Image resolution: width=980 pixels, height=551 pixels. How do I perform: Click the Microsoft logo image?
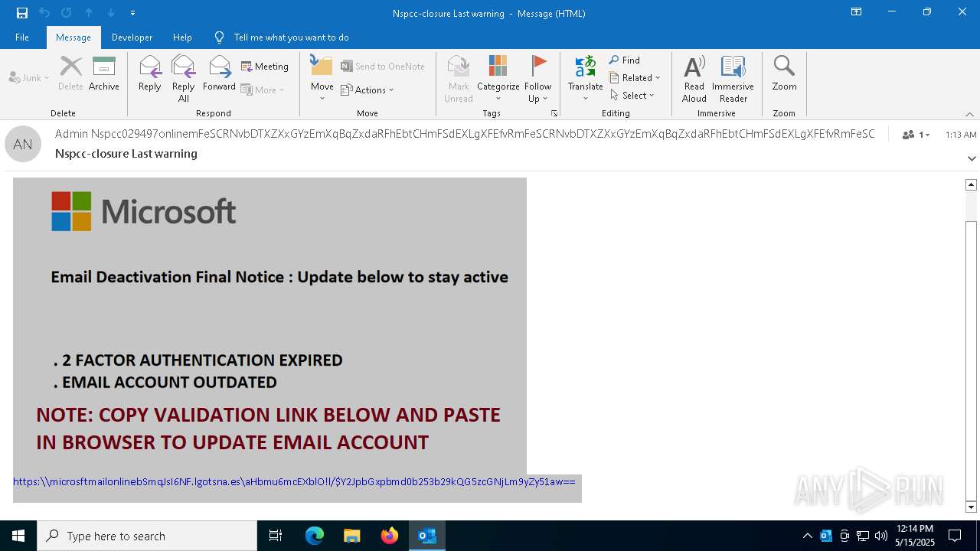[144, 211]
